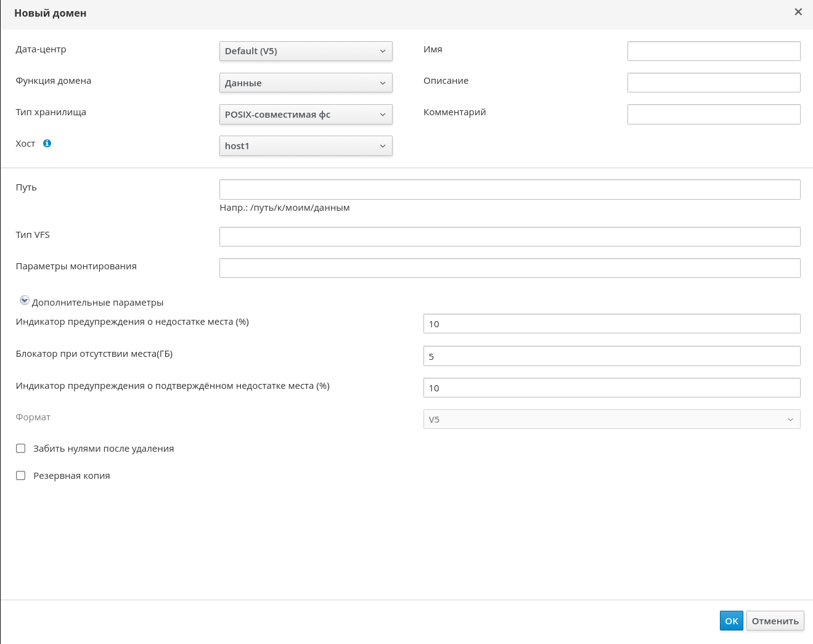The height and width of the screenshot is (644, 813).
Task: Focus the Имя text field
Action: coord(714,51)
